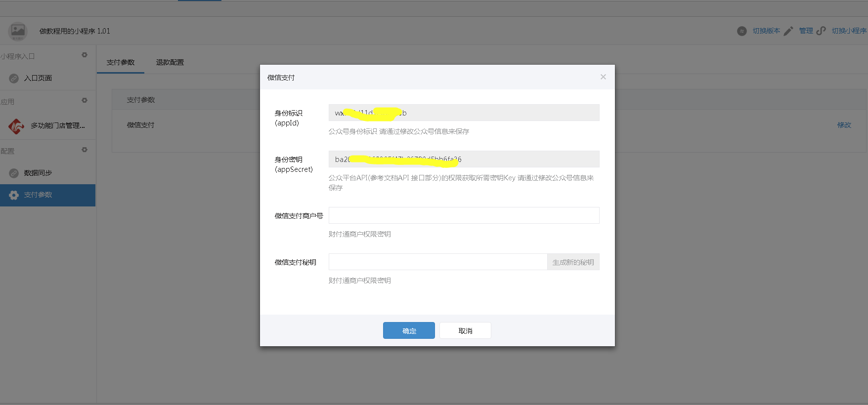The width and height of the screenshot is (868, 405).
Task: Click the pencil icon beside 管理
Action: tap(788, 31)
